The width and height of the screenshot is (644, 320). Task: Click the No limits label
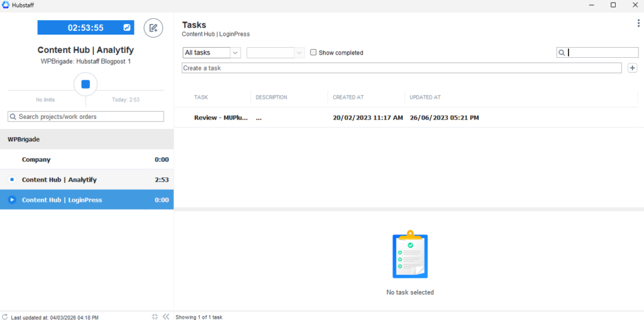[x=45, y=99]
